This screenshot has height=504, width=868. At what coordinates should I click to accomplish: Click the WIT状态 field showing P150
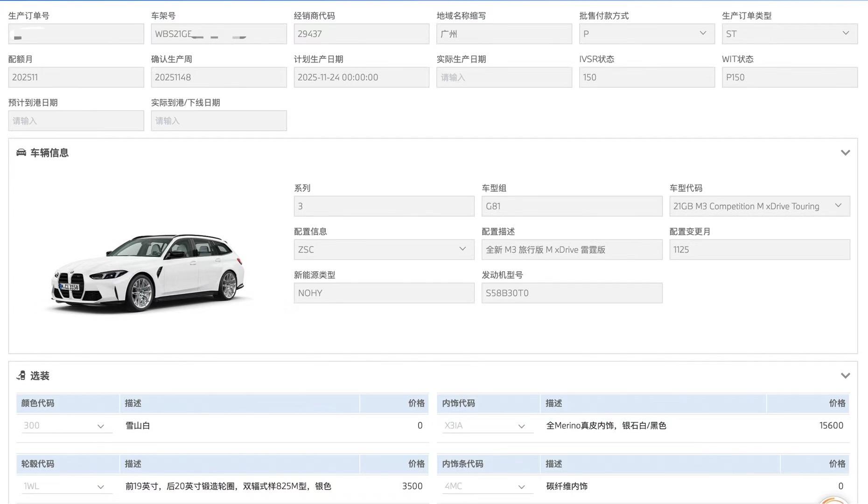coord(790,77)
